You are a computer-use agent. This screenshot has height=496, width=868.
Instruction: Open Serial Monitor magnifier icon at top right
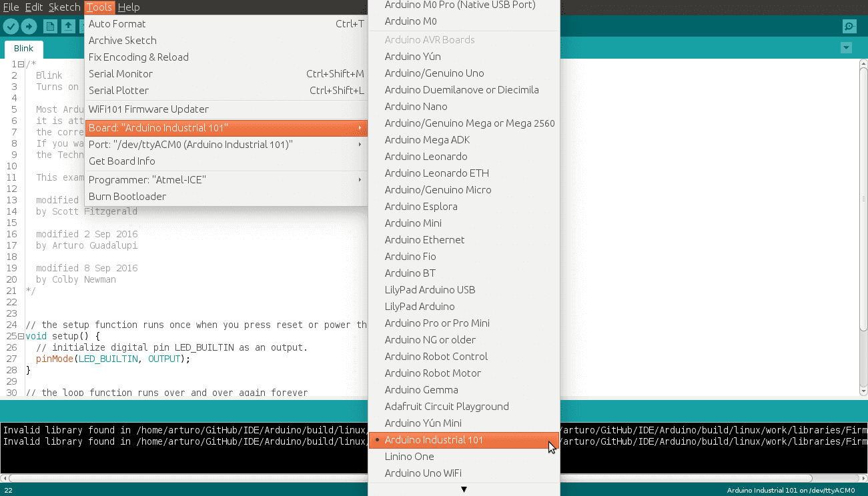click(849, 26)
